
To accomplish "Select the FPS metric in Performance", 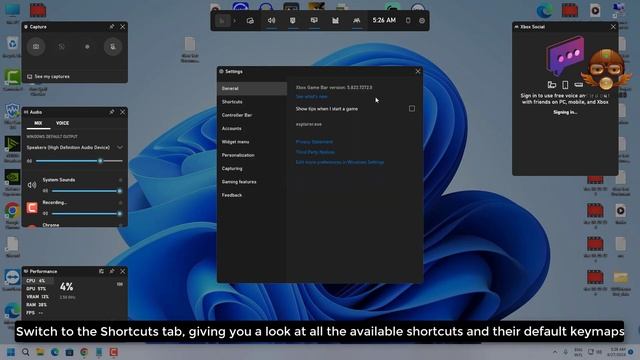I will (x=35, y=313).
